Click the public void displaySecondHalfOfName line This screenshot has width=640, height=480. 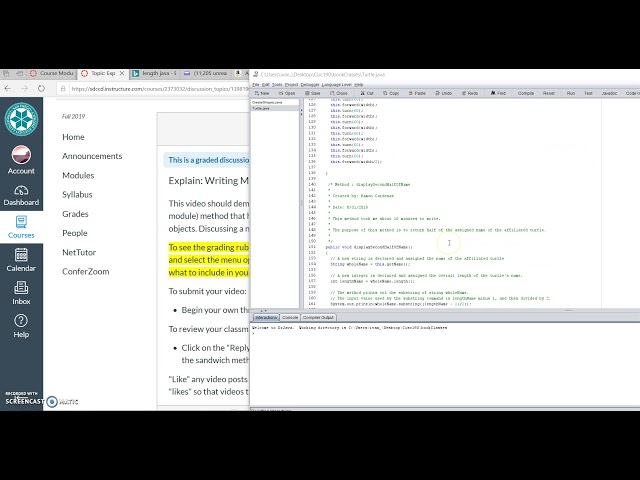tap(369, 247)
